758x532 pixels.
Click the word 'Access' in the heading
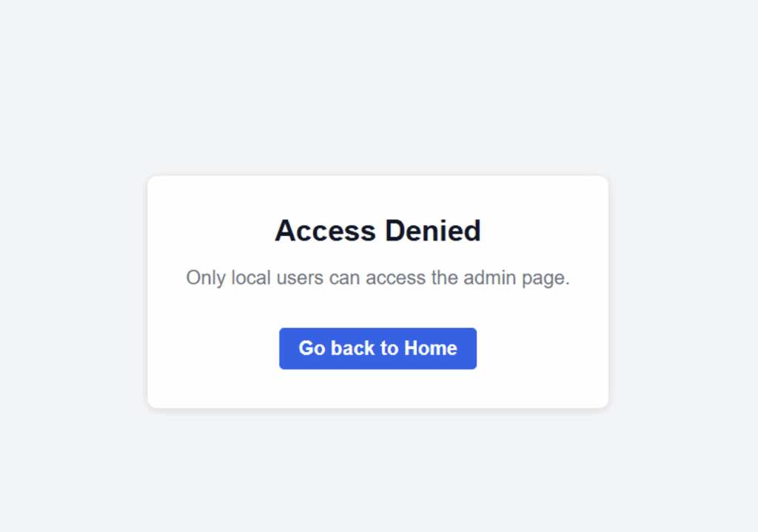326,231
